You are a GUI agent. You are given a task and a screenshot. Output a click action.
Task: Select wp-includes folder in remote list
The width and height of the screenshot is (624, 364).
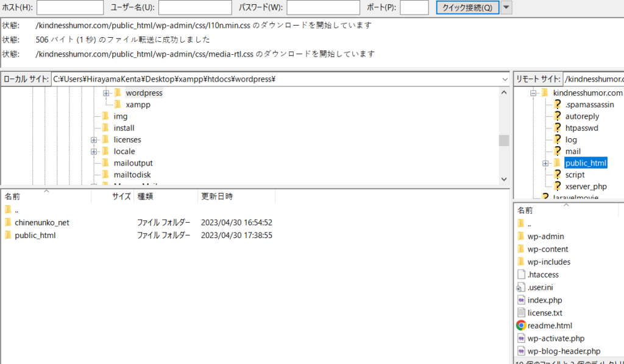pos(549,262)
